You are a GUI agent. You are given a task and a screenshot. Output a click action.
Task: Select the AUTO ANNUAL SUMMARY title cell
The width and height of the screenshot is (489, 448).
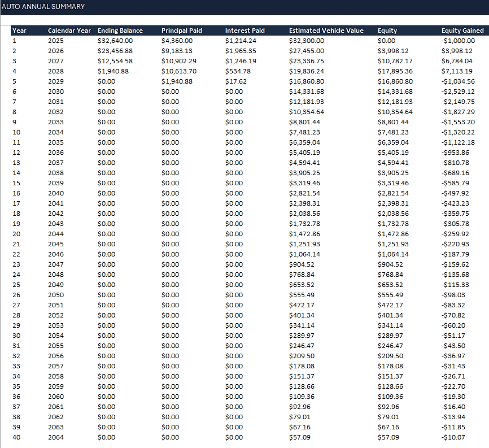pyautogui.click(x=43, y=7)
